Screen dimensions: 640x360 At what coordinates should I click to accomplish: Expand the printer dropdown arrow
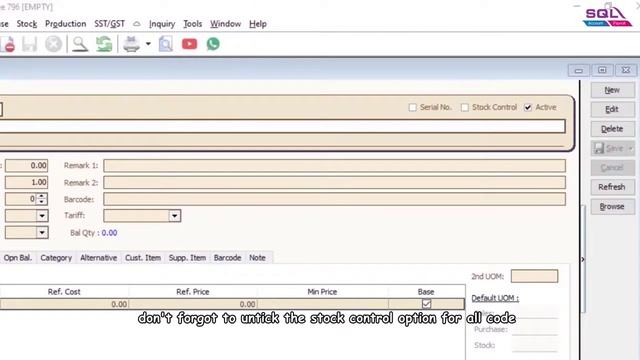pyautogui.click(x=148, y=44)
